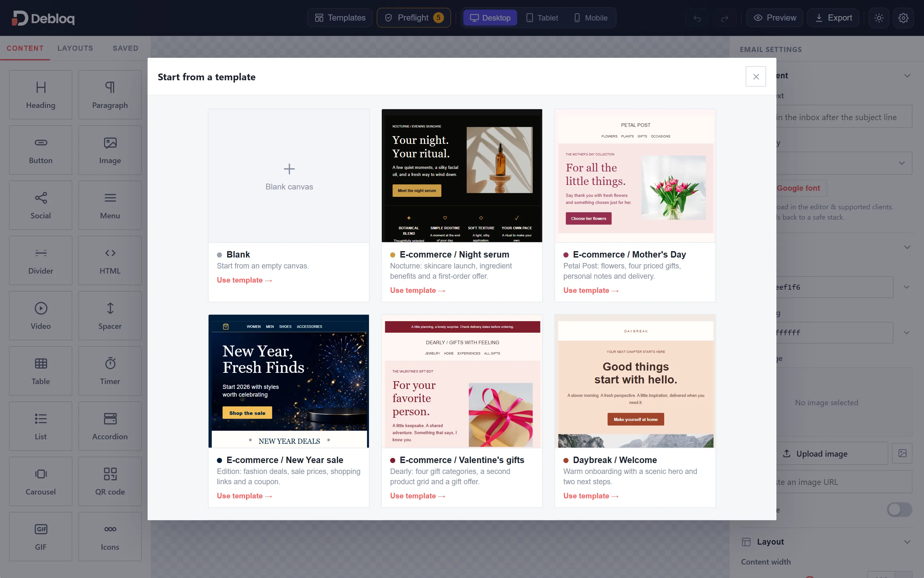Screen dimensions: 924x578
Task: Open the eef1f6 color dropdown arrow
Action: point(906,287)
